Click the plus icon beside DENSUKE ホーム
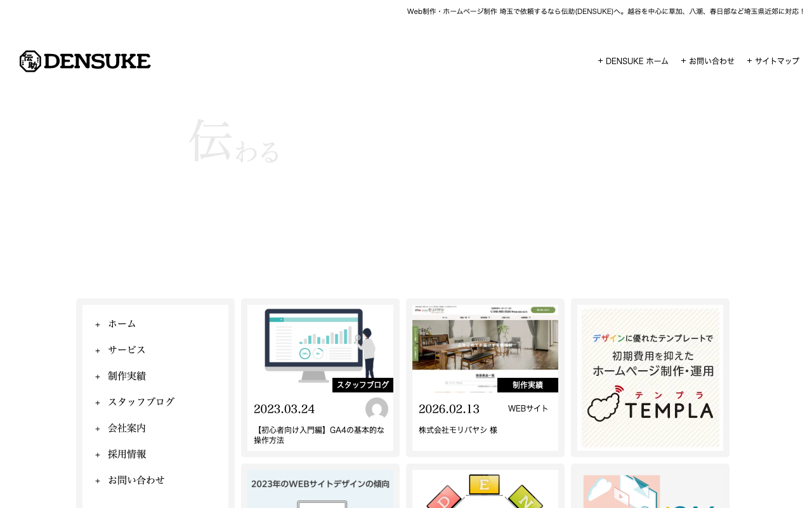This screenshot has width=812, height=508. pos(600,61)
